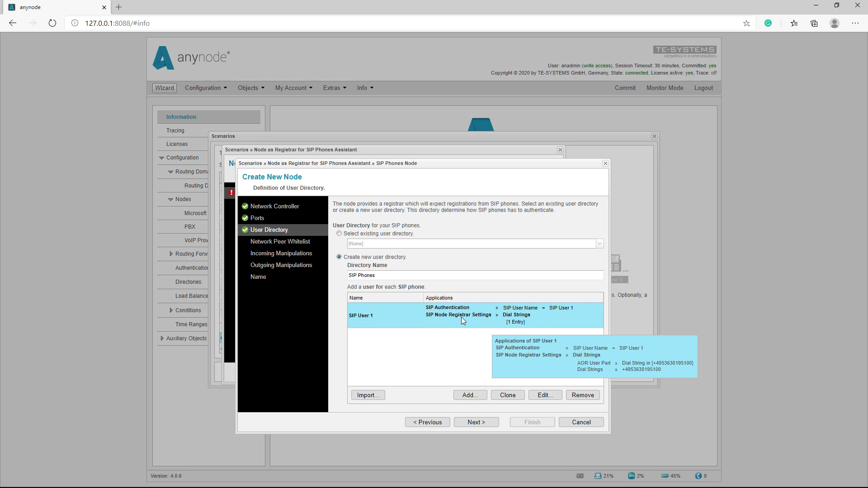This screenshot has width=868, height=488.
Task: Click the Remove button
Action: [583, 395]
